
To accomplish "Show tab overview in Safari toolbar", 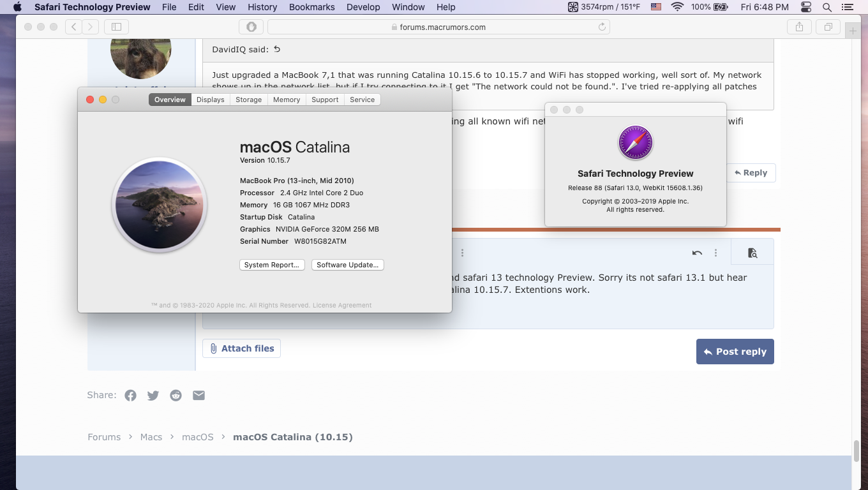I will [x=828, y=27].
